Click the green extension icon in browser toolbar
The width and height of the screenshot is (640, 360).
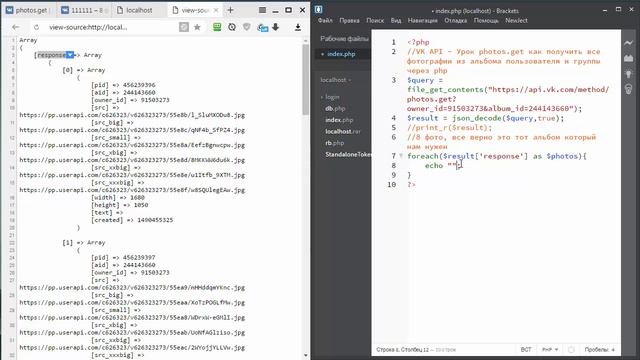point(217,27)
